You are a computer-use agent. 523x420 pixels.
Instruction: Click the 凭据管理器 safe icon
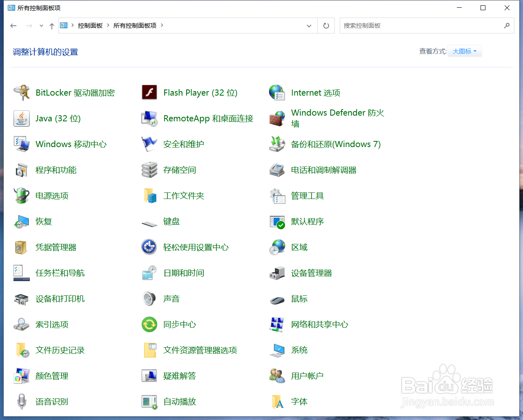pos(22,247)
